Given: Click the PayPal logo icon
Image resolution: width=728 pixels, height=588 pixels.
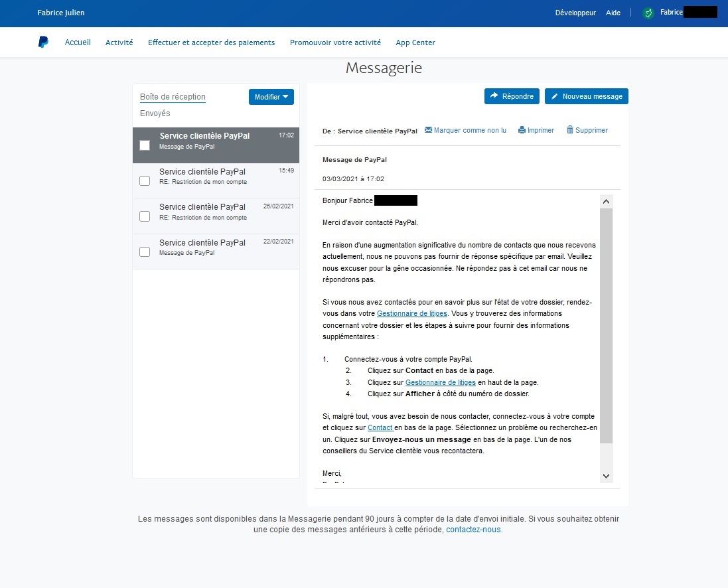Looking at the screenshot, I should pyautogui.click(x=43, y=42).
